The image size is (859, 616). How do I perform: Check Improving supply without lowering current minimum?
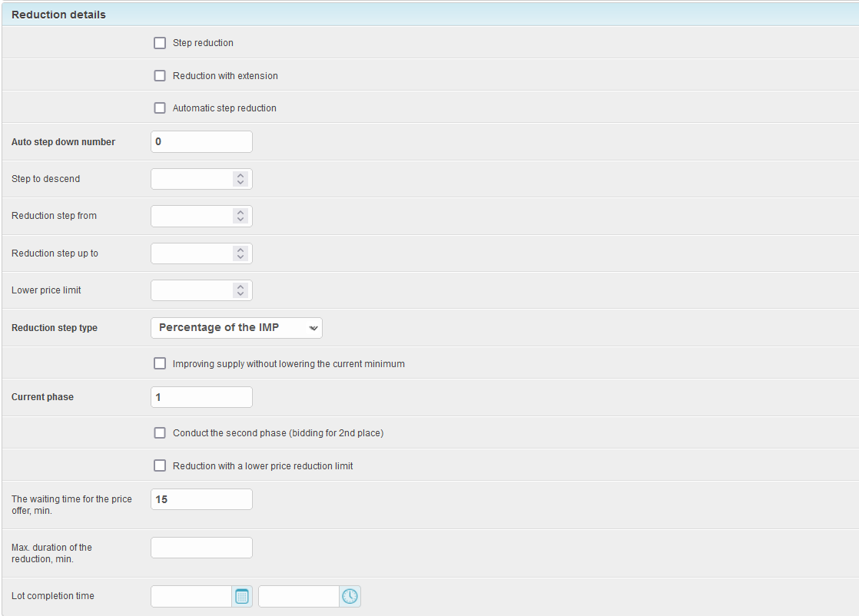[160, 363]
